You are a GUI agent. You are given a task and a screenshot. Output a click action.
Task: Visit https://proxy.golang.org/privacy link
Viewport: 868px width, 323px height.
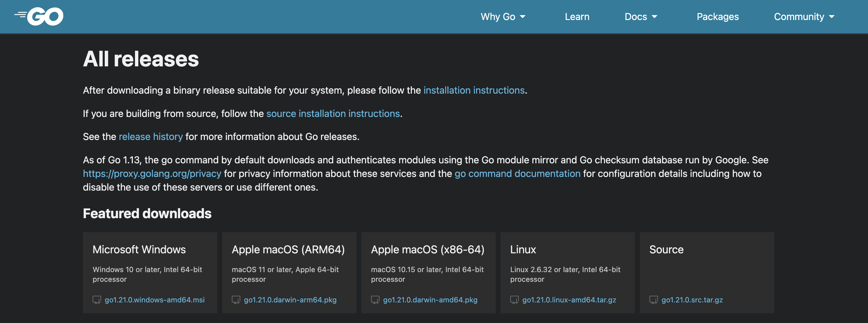[152, 174]
